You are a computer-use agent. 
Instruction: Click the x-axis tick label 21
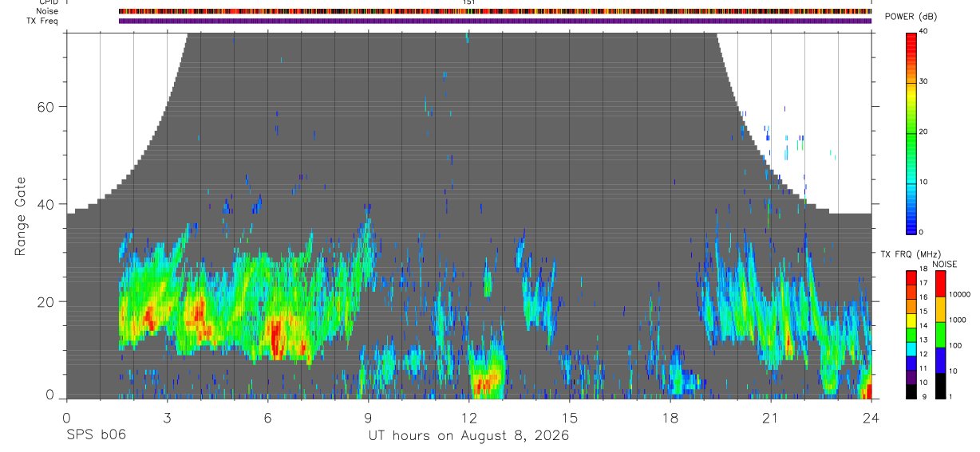click(770, 417)
